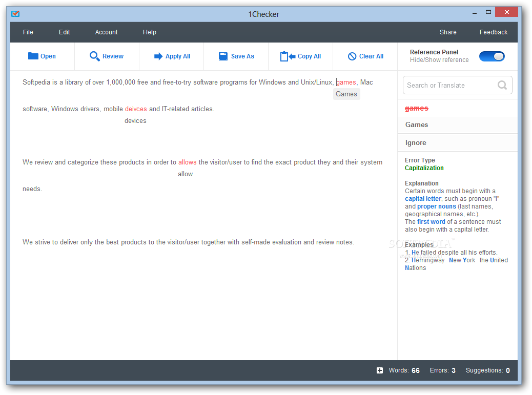Image resolution: width=532 pixels, height=395 pixels.
Task: Click the misspelled red word deivces
Action: 136,109
